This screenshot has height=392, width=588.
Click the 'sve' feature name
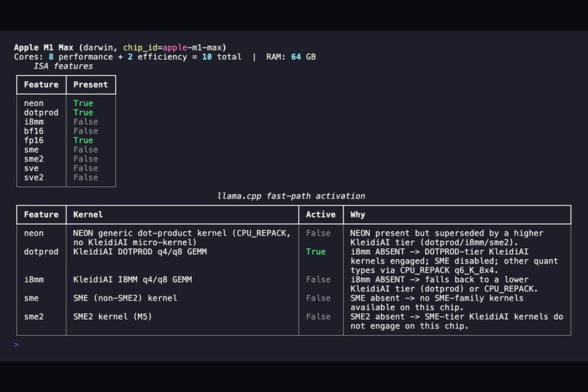tap(31, 169)
